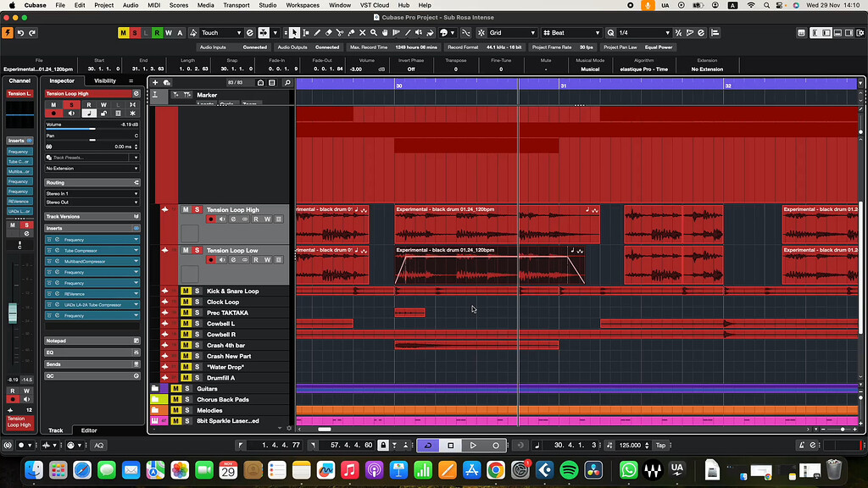Open the 1/4 quantize preset dropdown

click(644, 33)
